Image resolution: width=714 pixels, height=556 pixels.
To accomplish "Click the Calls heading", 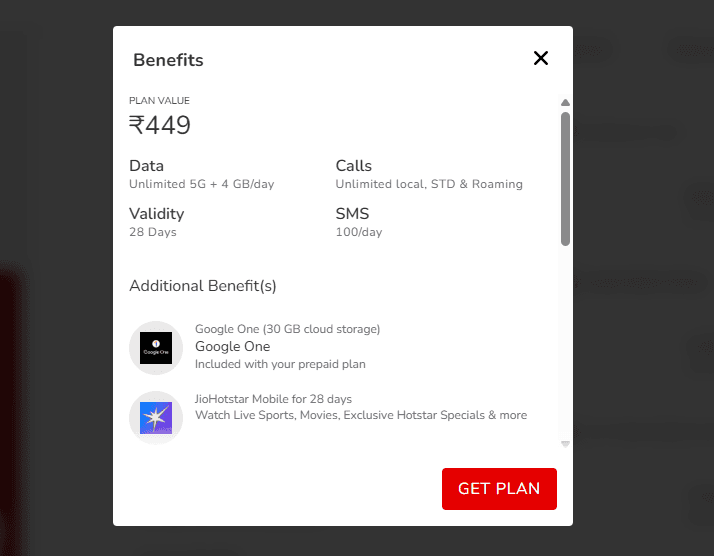I will click(x=353, y=166).
